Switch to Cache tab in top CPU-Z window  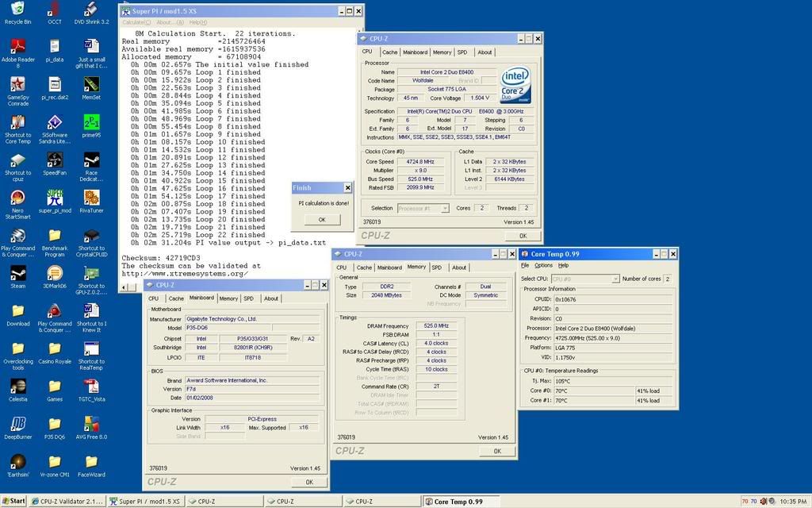point(389,52)
